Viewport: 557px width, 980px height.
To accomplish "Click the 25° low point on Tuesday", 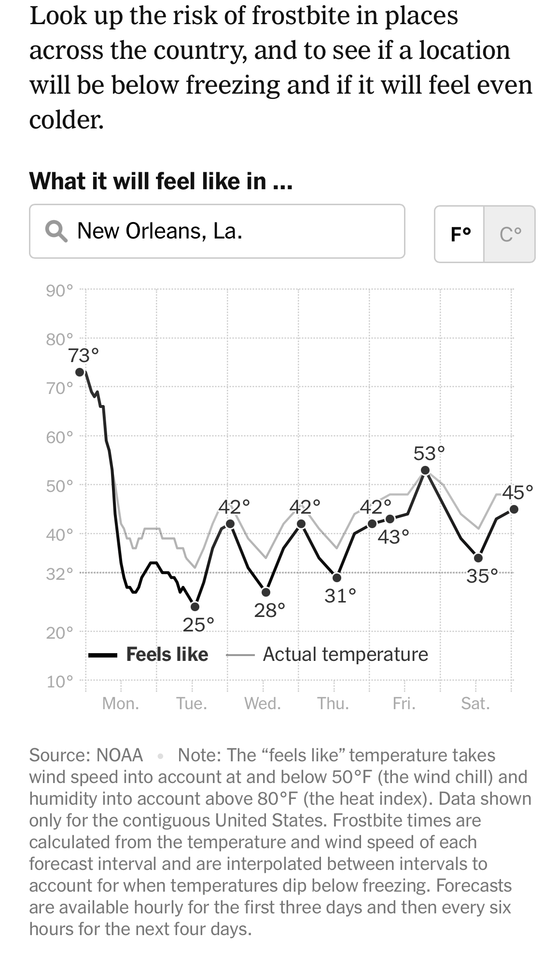I will [195, 606].
